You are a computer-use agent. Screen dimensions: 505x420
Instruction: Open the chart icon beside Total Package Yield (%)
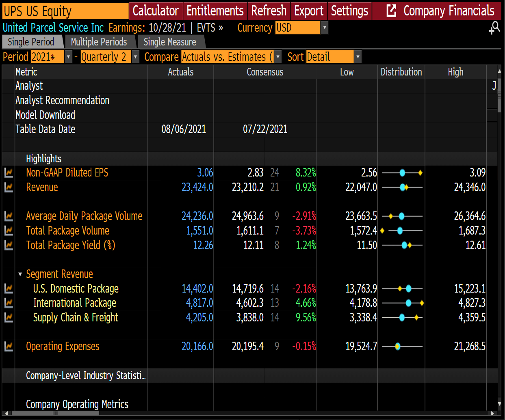(8, 245)
